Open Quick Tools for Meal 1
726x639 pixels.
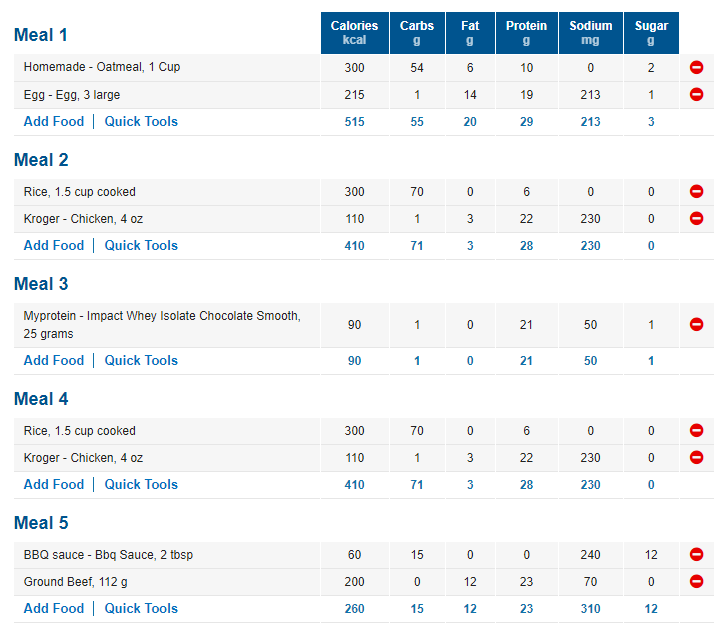(141, 121)
